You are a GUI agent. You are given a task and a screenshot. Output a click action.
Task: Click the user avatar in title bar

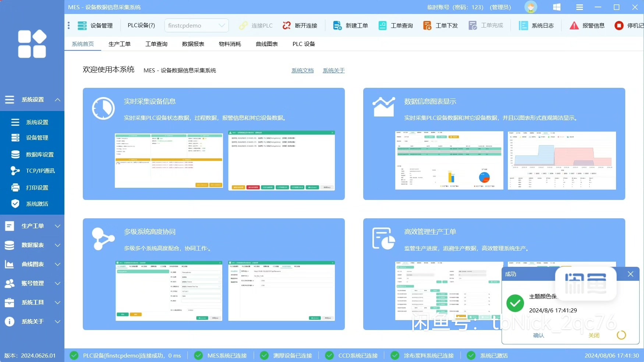[530, 7]
